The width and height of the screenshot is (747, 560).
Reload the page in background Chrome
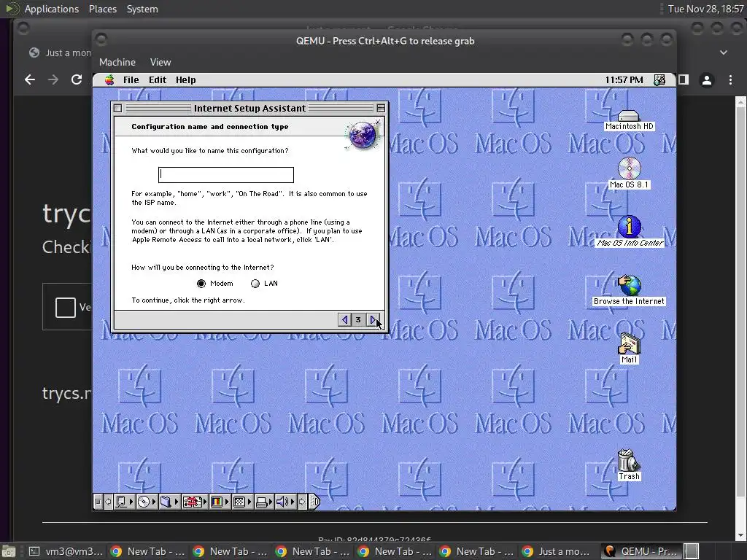click(76, 79)
